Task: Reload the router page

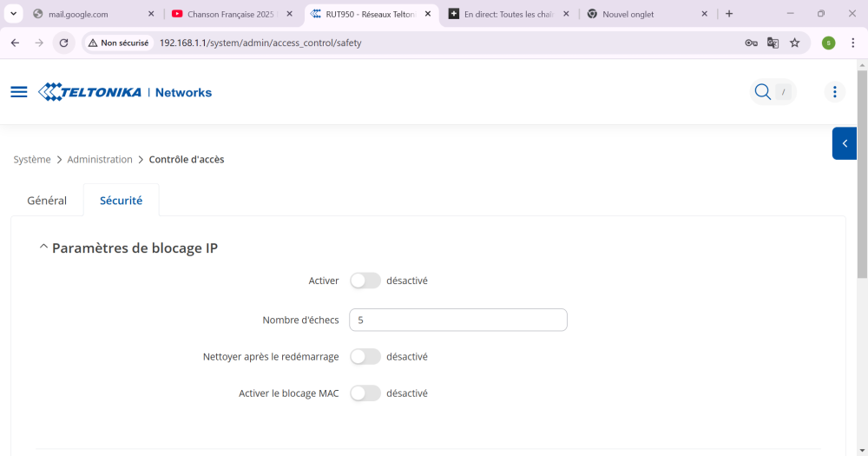Action: [x=63, y=43]
